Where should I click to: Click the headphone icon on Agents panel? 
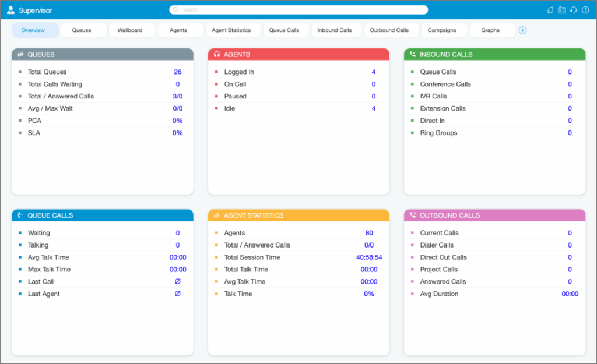[x=217, y=54]
